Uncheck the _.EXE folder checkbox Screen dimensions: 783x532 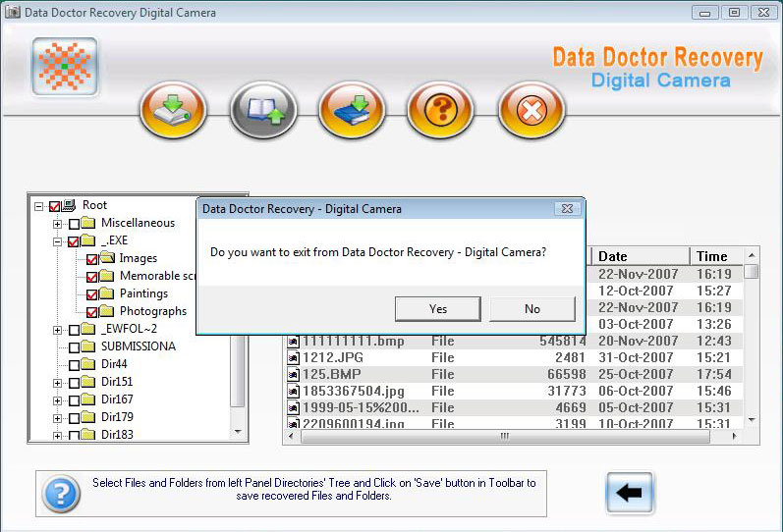74,241
